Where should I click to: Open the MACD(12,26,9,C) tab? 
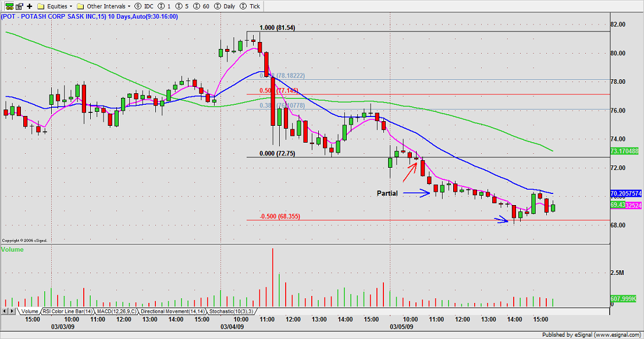coord(117,312)
